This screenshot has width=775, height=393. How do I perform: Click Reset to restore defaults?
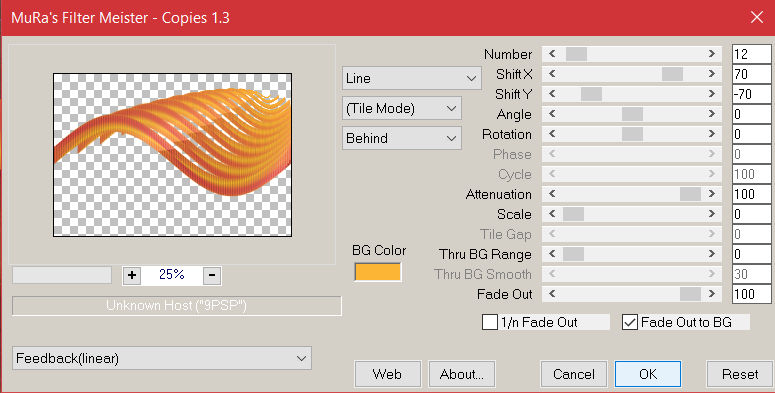(x=740, y=374)
